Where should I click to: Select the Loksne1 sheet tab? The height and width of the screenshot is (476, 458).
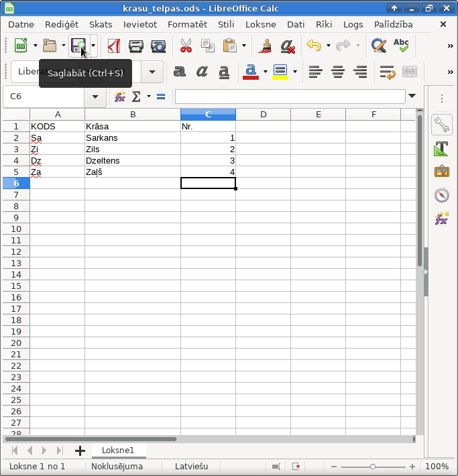tap(118, 451)
